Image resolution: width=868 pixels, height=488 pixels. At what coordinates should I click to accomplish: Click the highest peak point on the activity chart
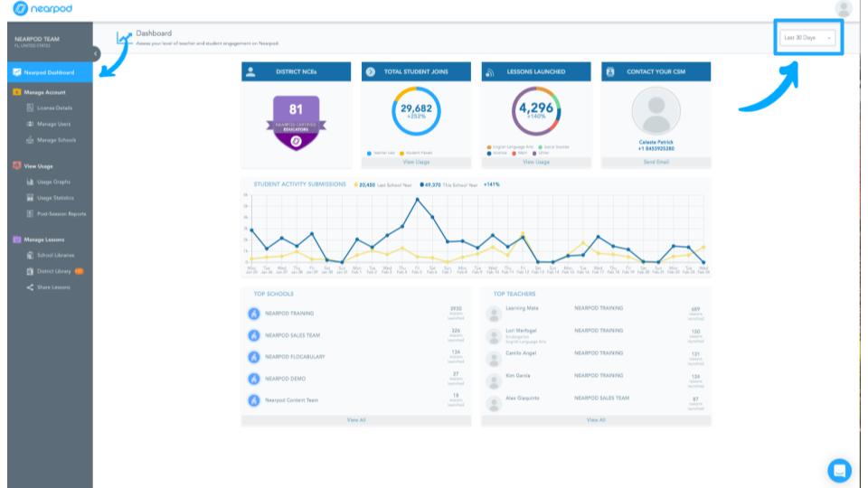(418, 199)
